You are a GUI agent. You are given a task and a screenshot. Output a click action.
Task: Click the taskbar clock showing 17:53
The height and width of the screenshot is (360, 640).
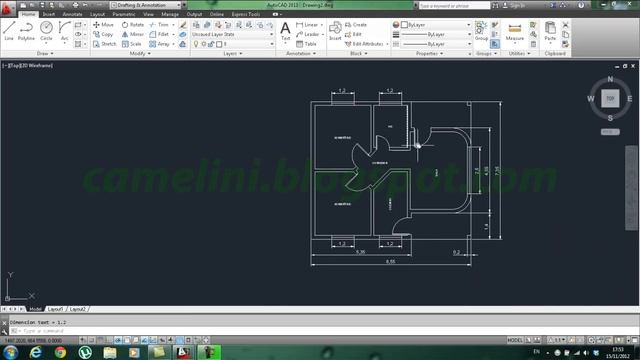coord(618,353)
